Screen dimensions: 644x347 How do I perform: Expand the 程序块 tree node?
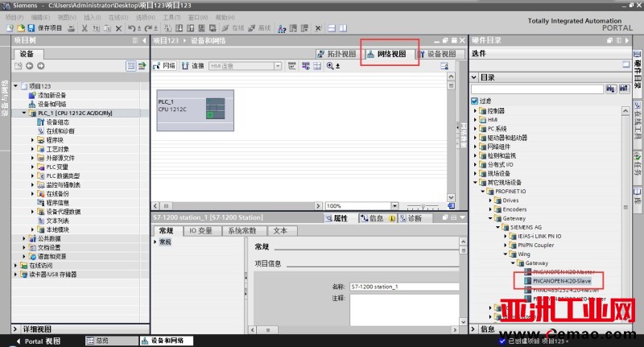[x=32, y=140]
